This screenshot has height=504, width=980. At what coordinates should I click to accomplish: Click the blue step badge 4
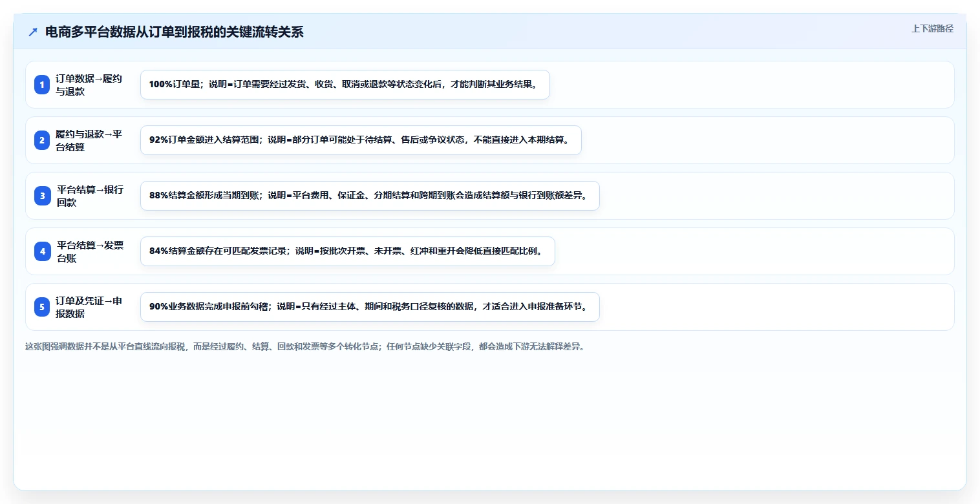[42, 251]
